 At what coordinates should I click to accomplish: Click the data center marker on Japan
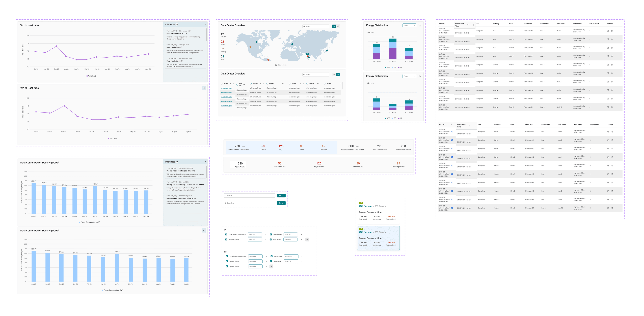(x=327, y=51)
